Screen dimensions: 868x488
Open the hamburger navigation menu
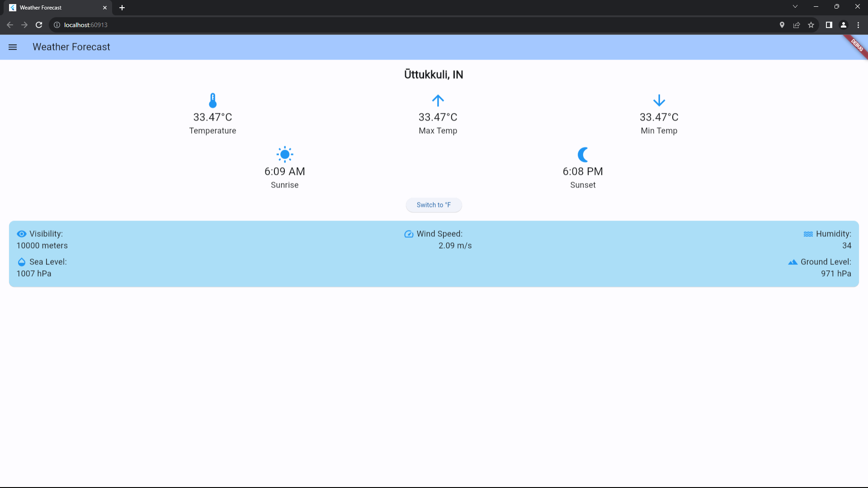pos(13,47)
